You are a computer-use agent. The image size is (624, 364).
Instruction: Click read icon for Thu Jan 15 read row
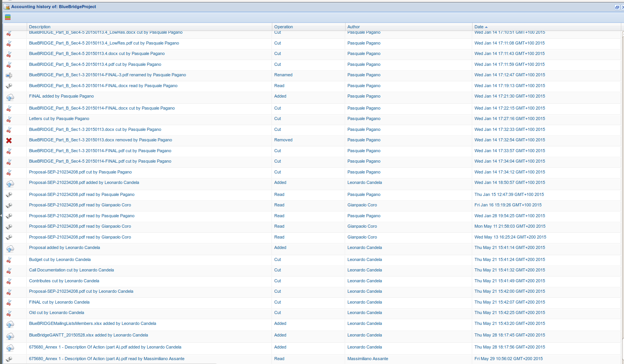pos(9,195)
